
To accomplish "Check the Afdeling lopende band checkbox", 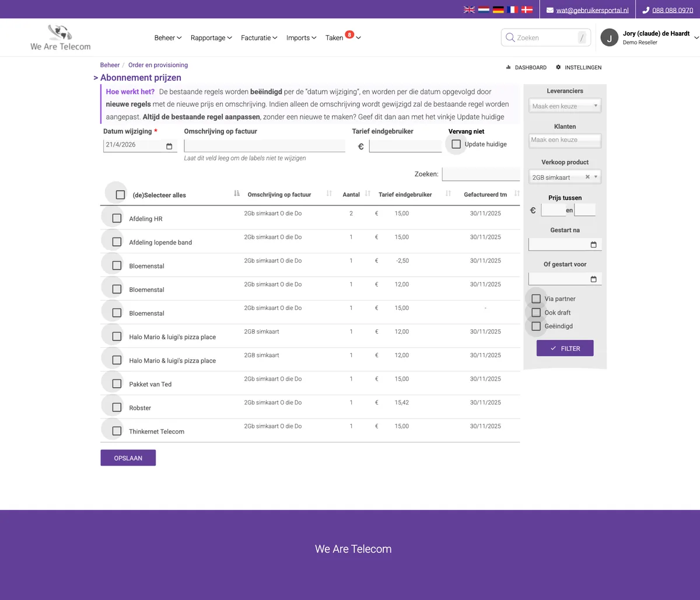I will coord(117,242).
